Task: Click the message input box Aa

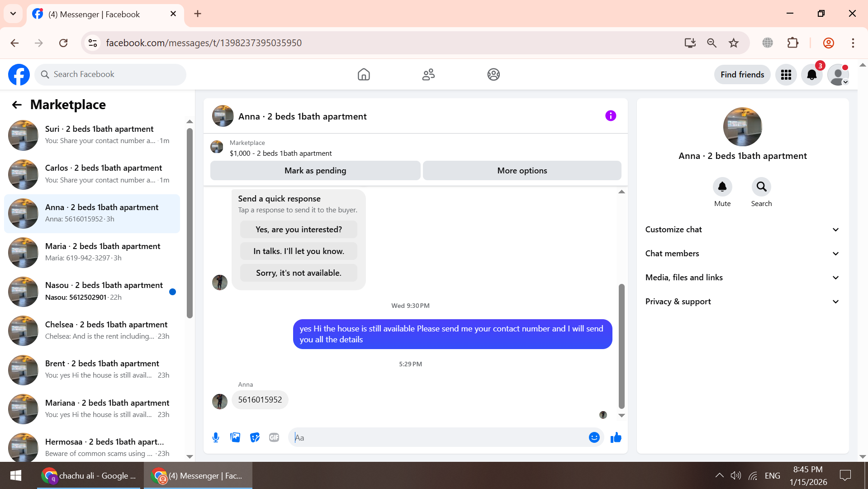Action: click(439, 437)
